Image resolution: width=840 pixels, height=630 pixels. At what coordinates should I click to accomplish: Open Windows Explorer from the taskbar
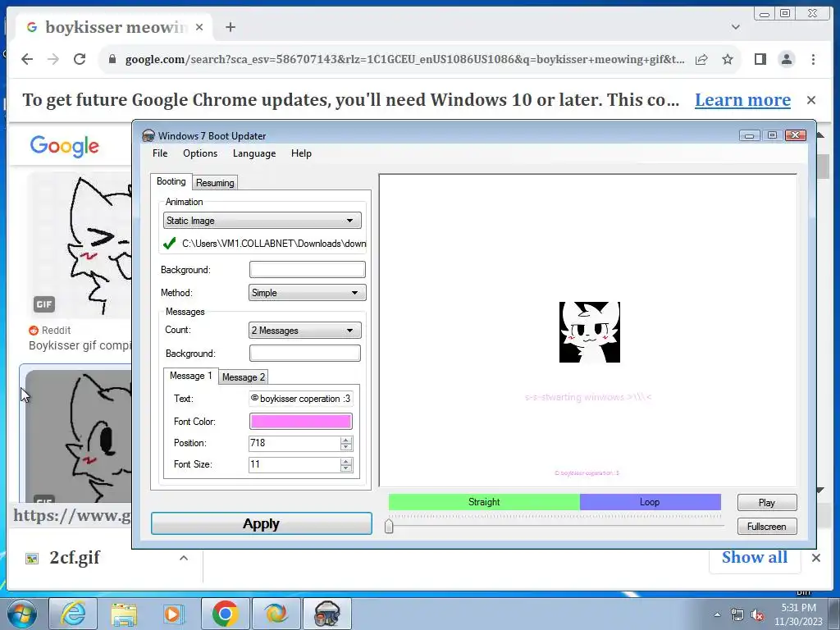pyautogui.click(x=124, y=614)
